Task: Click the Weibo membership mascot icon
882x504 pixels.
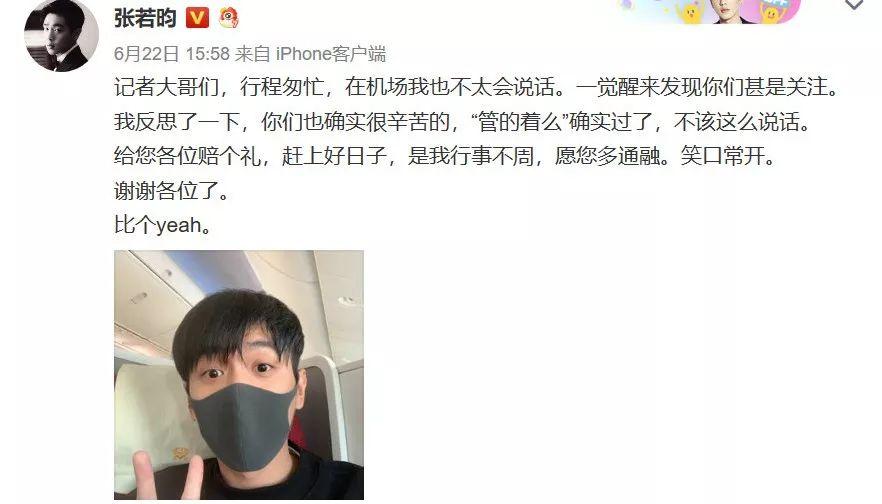Action: click(x=228, y=18)
